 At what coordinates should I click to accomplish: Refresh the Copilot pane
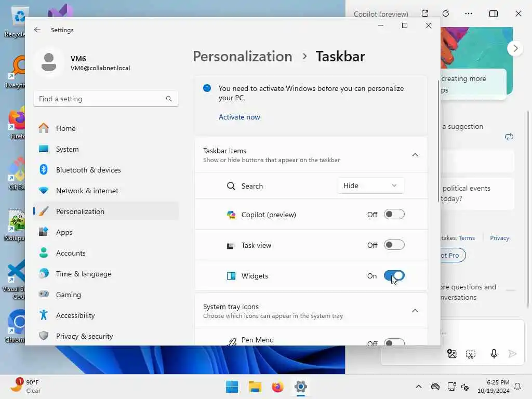446,14
